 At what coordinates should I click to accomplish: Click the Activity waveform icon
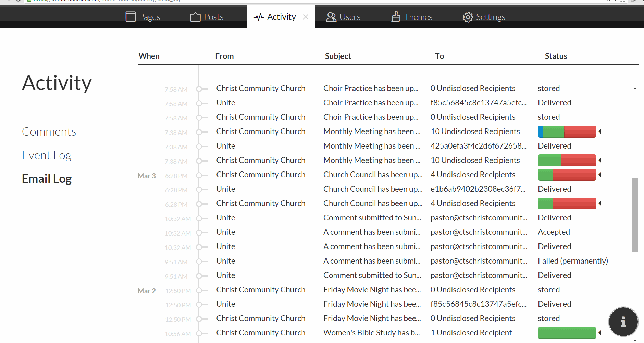click(259, 16)
